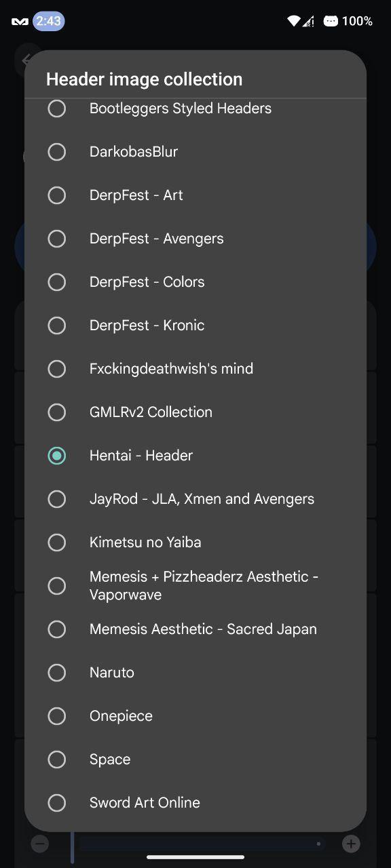
Task: Choose the Onepiece option
Action: coord(195,716)
